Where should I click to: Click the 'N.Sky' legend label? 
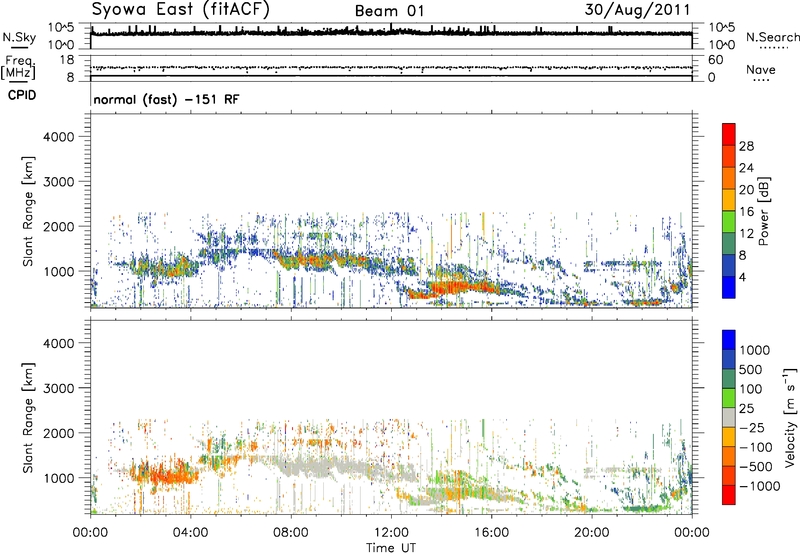[19, 37]
